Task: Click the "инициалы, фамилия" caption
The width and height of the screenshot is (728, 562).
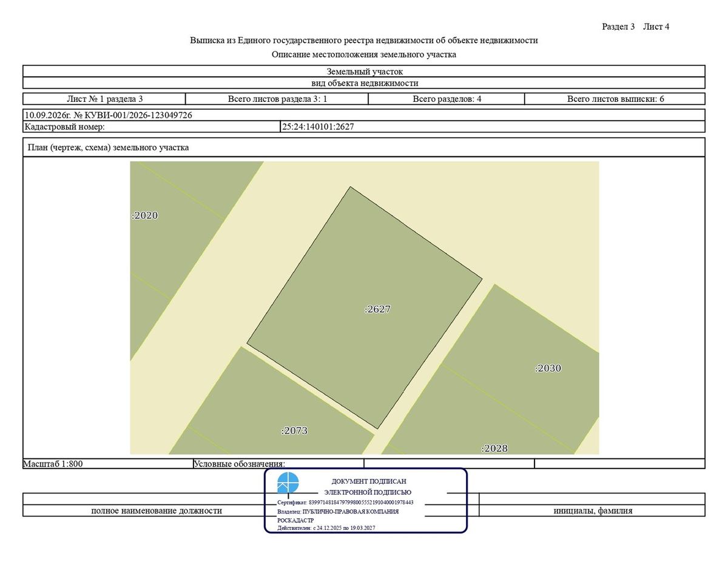Action: coord(593,510)
